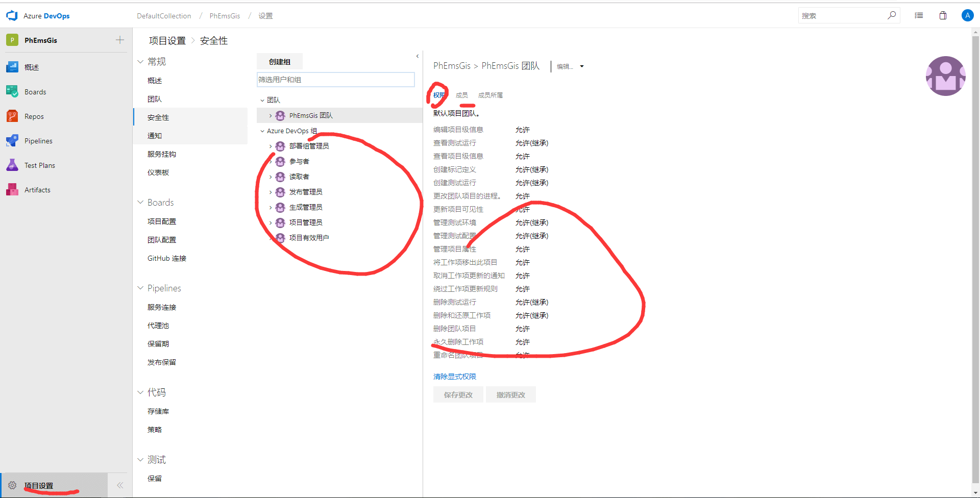Image resolution: width=980 pixels, height=498 pixels.
Task: Click the 清除显式权限 link
Action: pyautogui.click(x=454, y=377)
